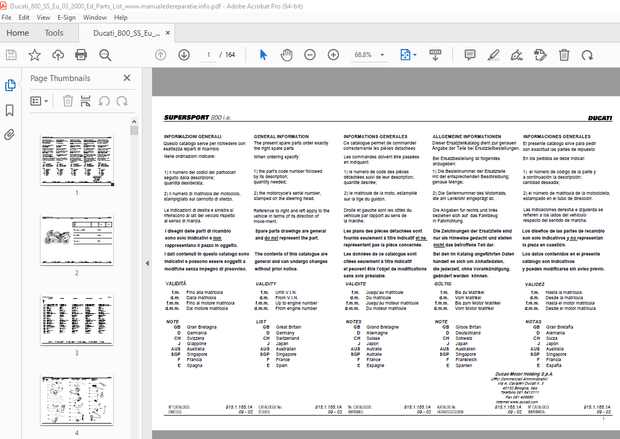Add a comment with speech bubble icon
Image resolution: width=620 pixels, height=439 pixels.
pos(470,55)
